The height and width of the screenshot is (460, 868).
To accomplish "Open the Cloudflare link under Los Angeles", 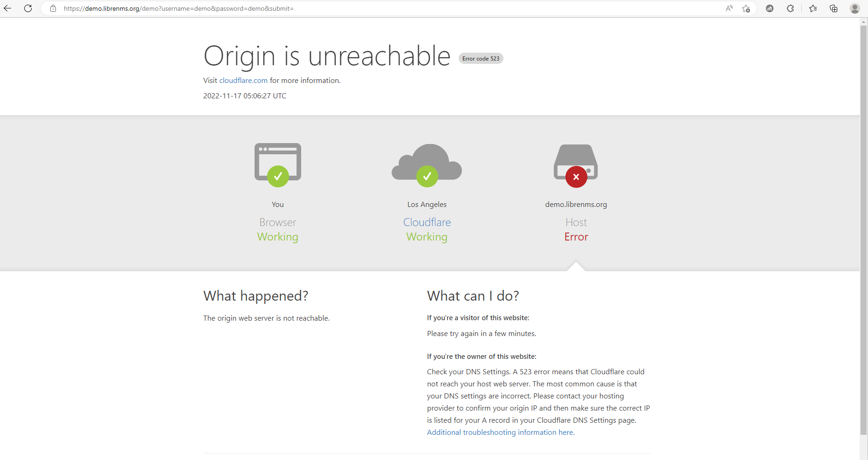I will click(427, 222).
